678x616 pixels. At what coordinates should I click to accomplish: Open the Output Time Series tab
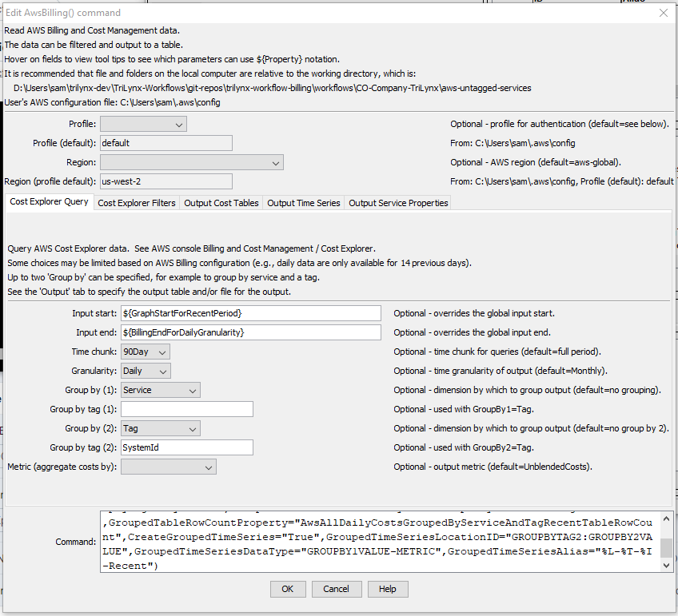304,203
